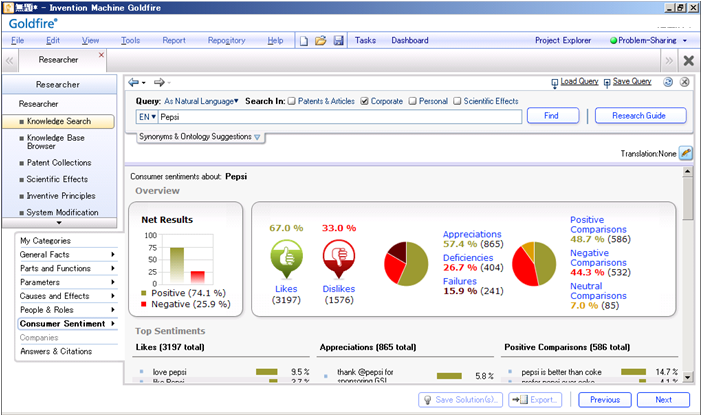
Task: Click the Pepsi query input field
Action: point(339,117)
